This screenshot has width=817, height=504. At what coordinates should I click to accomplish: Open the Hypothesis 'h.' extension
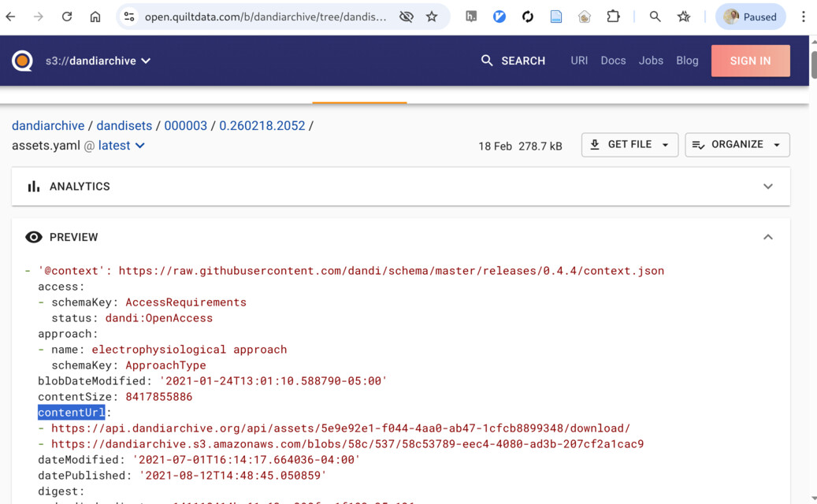[x=471, y=17]
